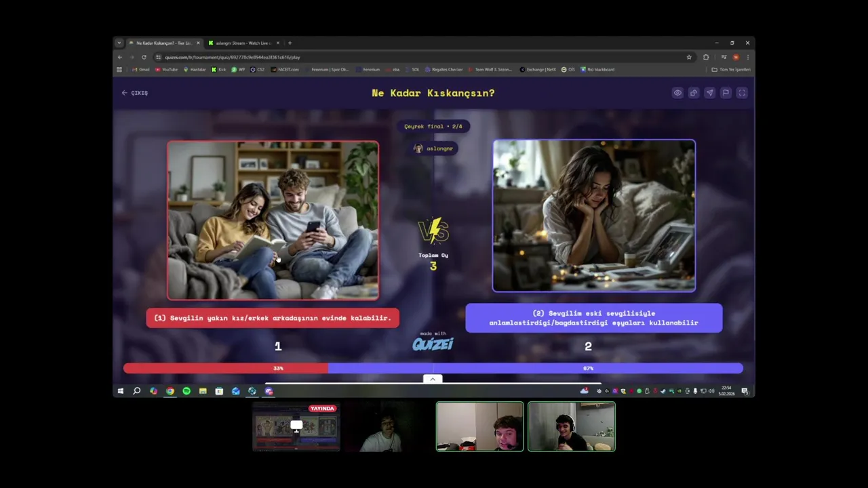Viewport: 868px width, 488px height.
Task: Open Spotify from the taskbar
Action: click(x=186, y=391)
